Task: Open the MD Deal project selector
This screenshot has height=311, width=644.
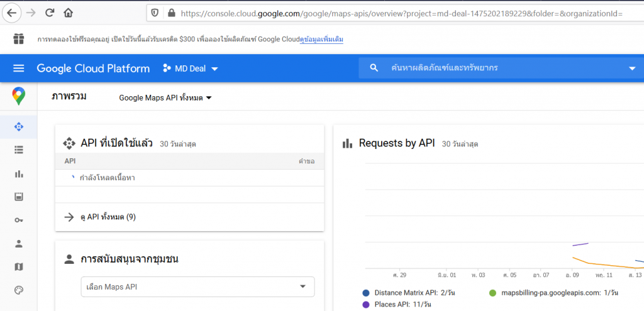Action: click(x=190, y=68)
